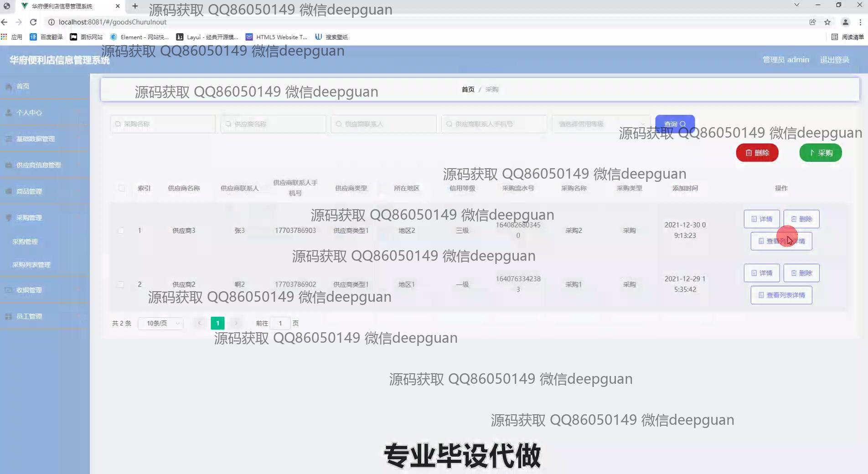Screen dimensions: 868x474
Task: Expand 商品管理 sidebar menu
Action: [45, 191]
